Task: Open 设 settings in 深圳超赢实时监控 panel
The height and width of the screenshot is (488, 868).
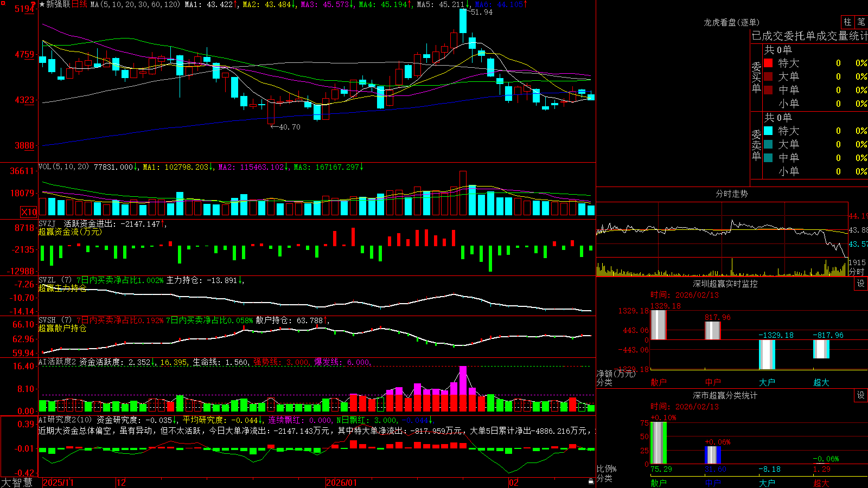Action: point(861,284)
